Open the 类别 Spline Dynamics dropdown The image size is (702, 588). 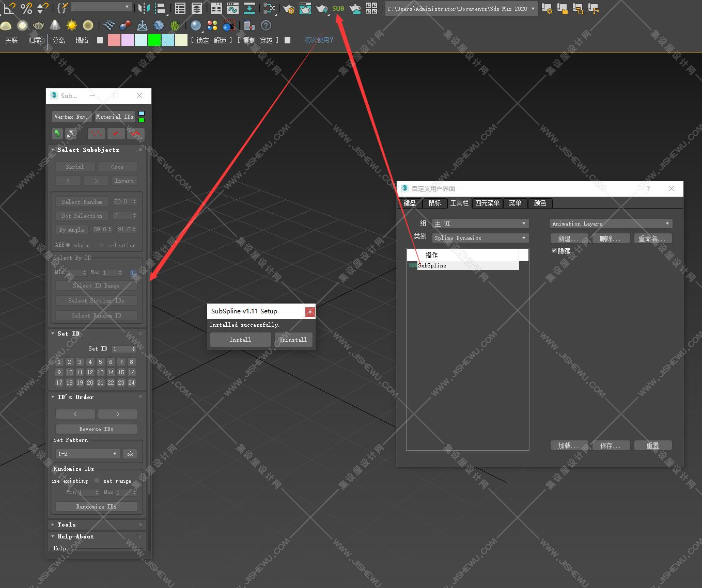coord(480,238)
